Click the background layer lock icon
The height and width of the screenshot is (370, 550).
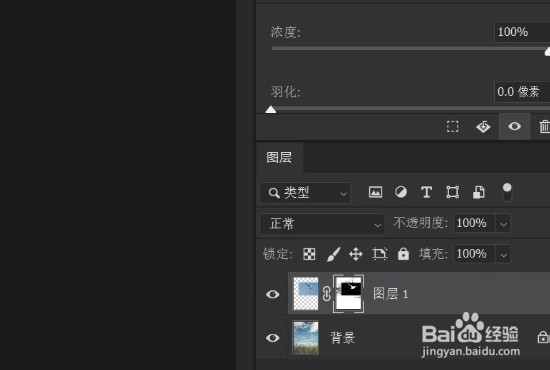[x=543, y=337]
